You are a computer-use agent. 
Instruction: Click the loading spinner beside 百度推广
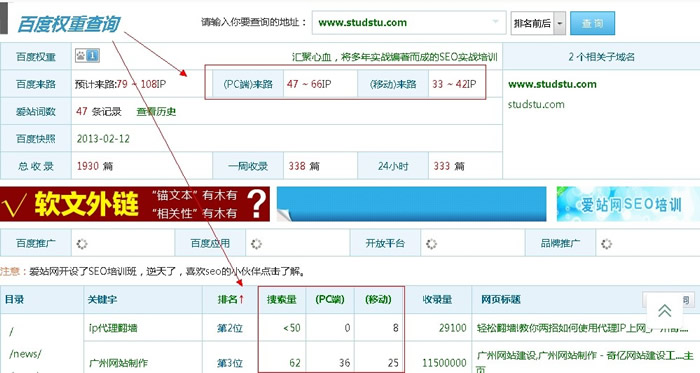click(82, 244)
